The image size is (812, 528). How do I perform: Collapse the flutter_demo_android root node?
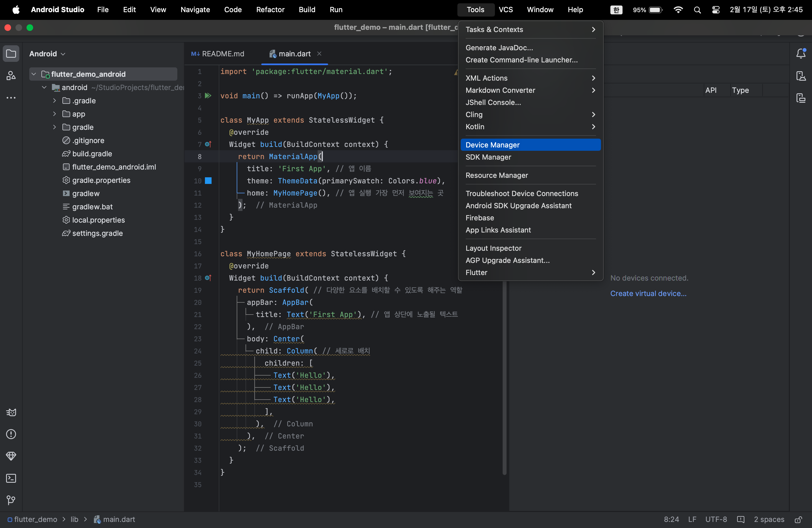click(x=34, y=74)
